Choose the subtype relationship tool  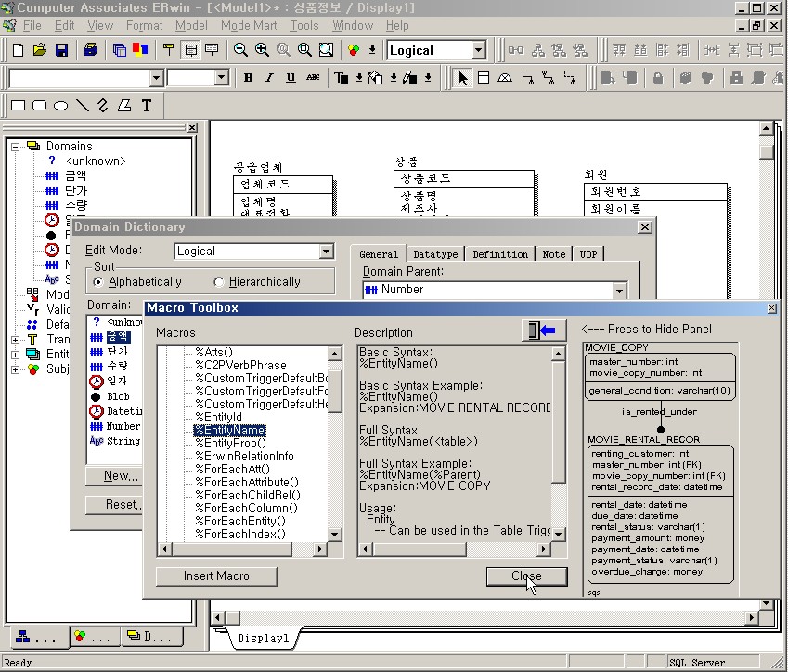tap(505, 78)
